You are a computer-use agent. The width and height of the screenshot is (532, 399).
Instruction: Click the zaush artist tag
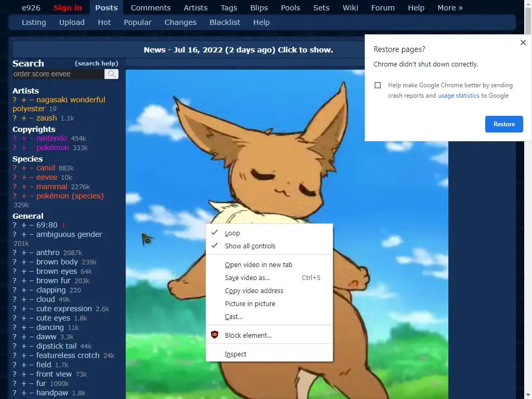[x=46, y=118]
